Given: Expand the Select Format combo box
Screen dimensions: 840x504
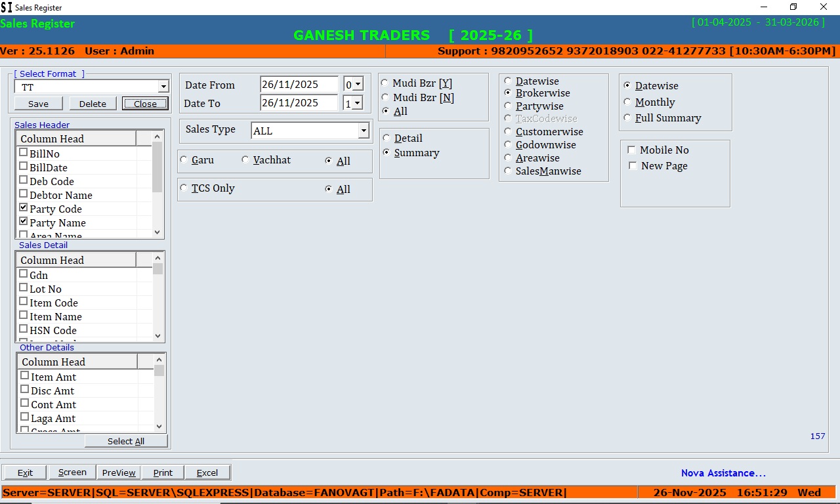Looking at the screenshot, I should coord(163,87).
